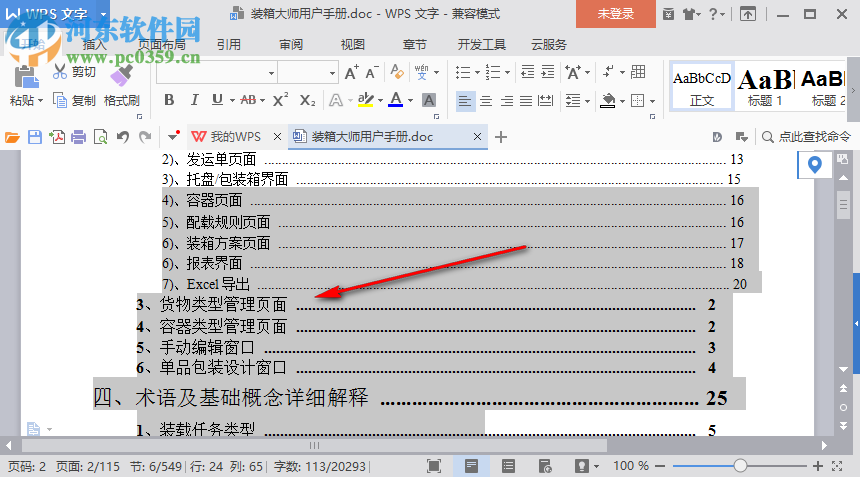Screen dimensions: 860x477
Task: Apply character shading icon
Action: tap(429, 100)
